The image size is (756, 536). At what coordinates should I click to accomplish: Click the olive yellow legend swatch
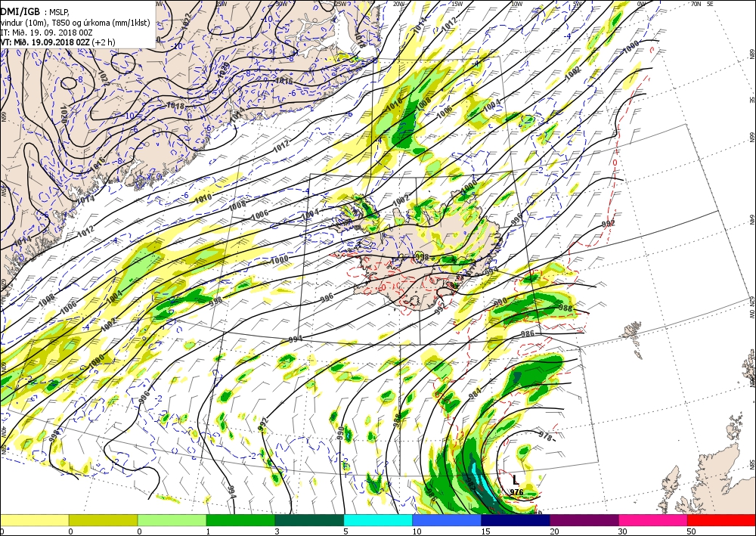tap(103, 520)
